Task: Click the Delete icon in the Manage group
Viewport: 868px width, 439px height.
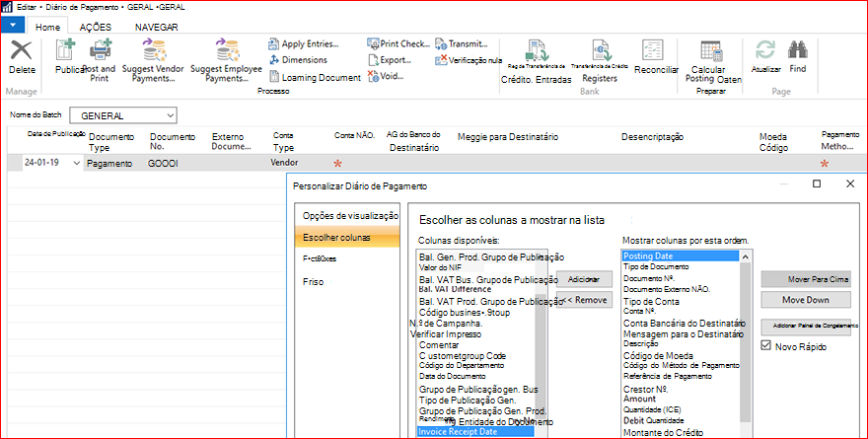Action: tap(22, 51)
